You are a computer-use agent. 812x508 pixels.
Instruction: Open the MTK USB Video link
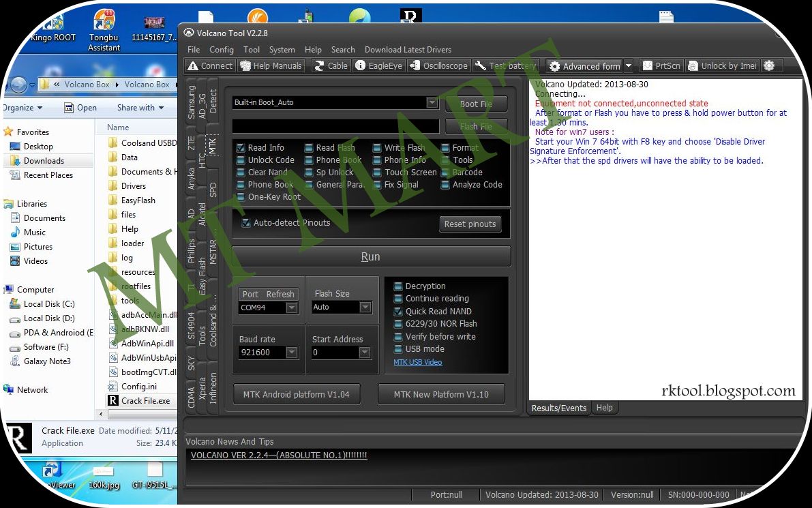coord(417,363)
